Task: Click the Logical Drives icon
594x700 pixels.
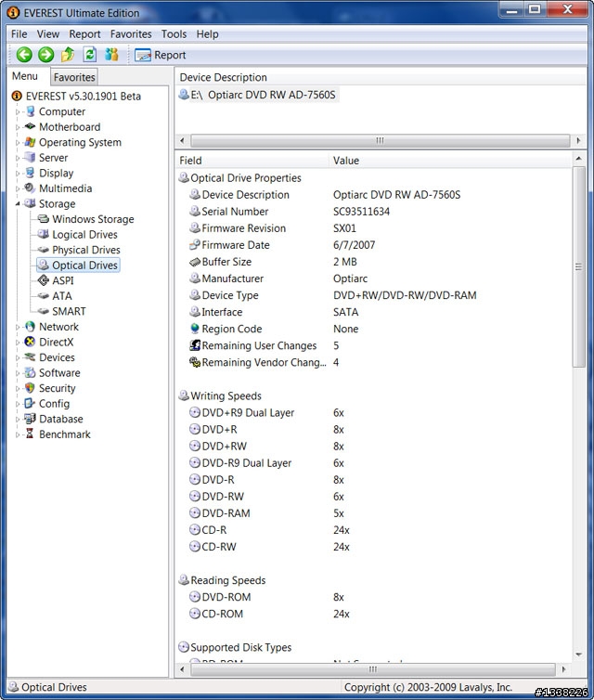Action: 44,234
